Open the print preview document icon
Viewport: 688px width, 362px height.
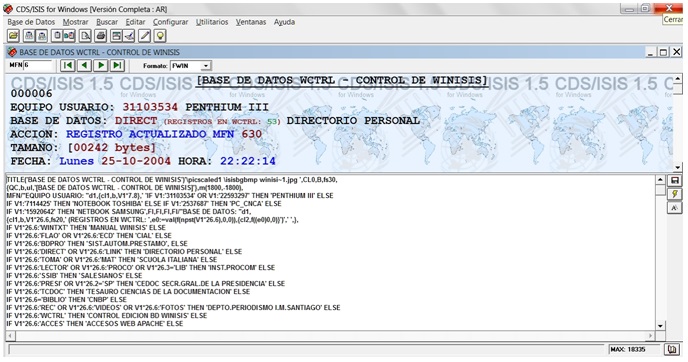tap(85, 36)
